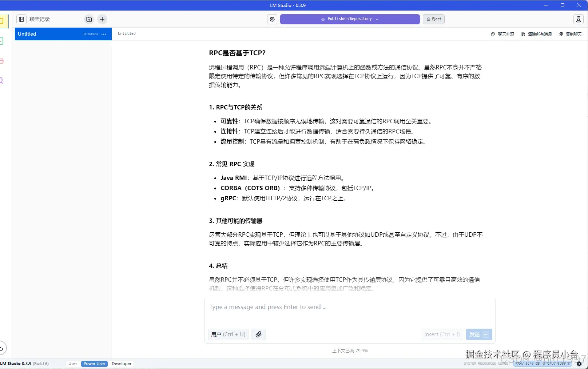Open the Developer section in sidebar
Screen dimensions: 588x369
(x=3, y=41)
